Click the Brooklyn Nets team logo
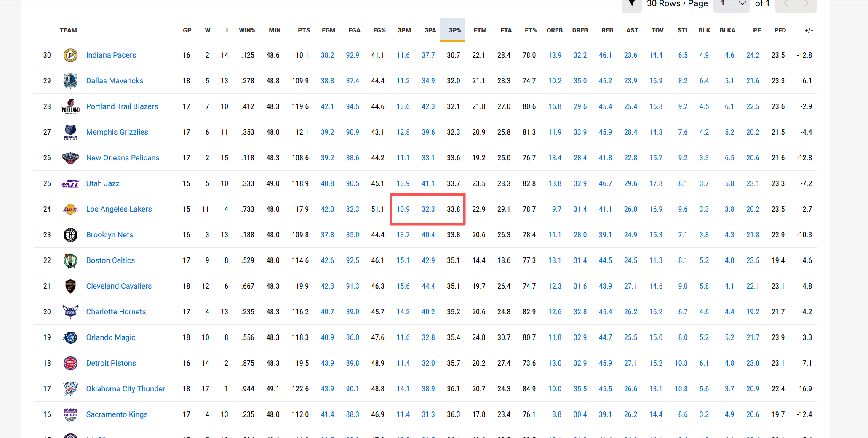The height and width of the screenshot is (438, 868). click(x=70, y=235)
